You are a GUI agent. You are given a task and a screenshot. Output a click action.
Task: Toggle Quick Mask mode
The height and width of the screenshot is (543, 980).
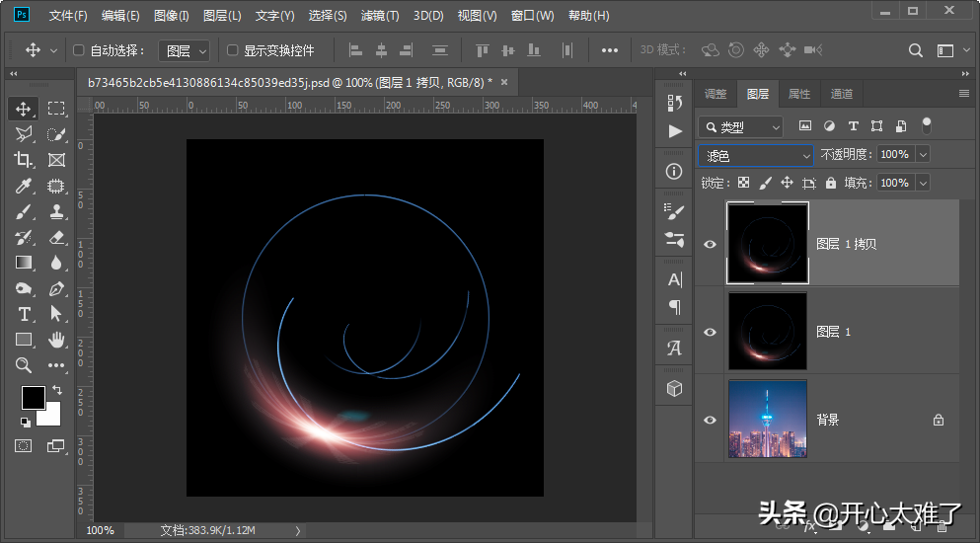click(x=23, y=445)
